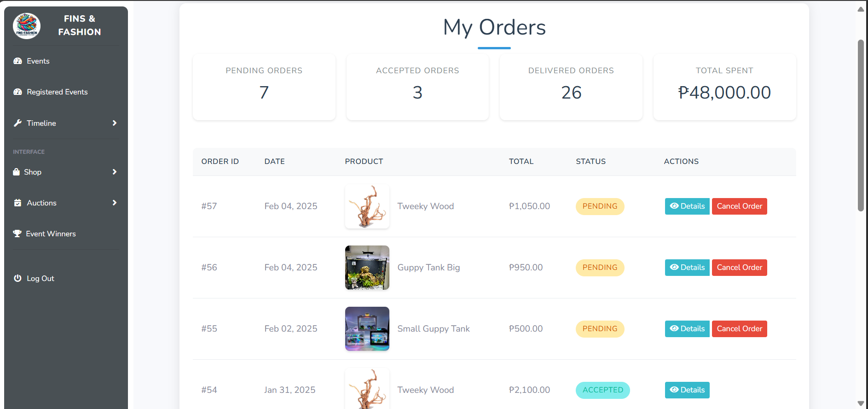Click the Event Winners trophy icon
The width and height of the screenshot is (868, 409).
point(17,234)
